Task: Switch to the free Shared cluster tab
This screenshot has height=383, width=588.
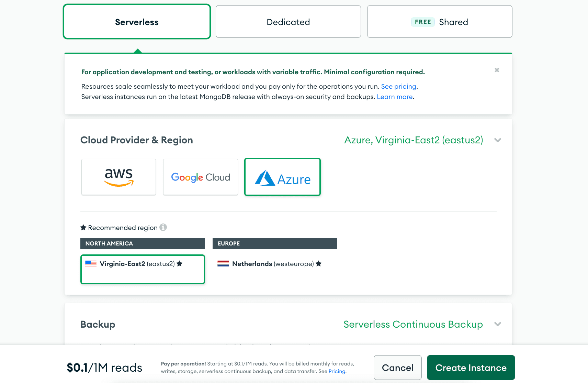Action: (440, 22)
